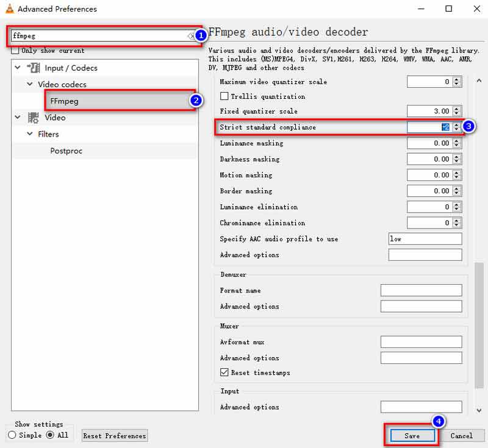Collapse the Video tree node
This screenshot has height=448, width=488.
point(18,117)
